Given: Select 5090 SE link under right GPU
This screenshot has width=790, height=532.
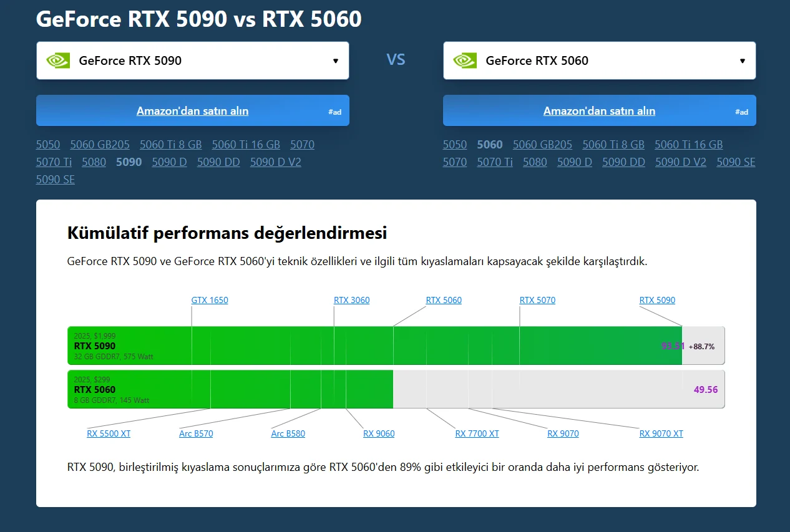Looking at the screenshot, I should 736,162.
